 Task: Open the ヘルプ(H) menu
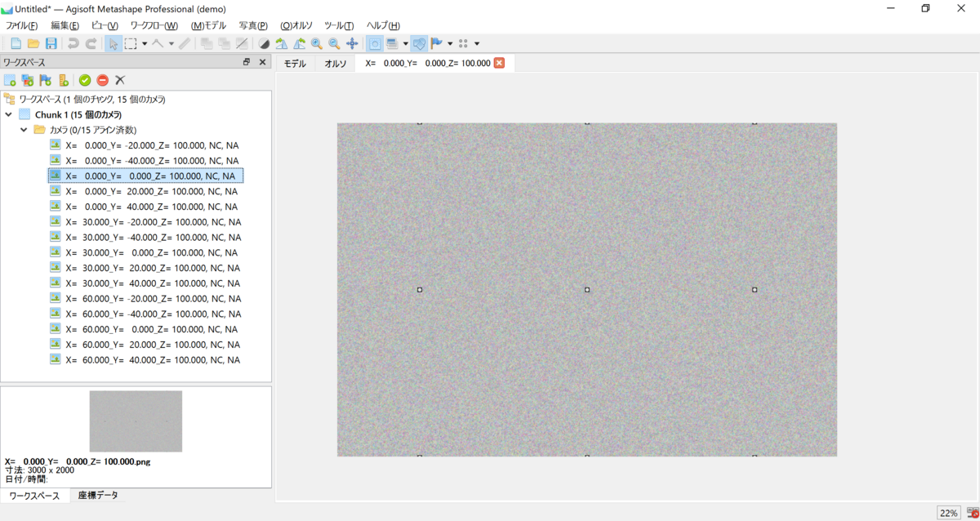coord(383,25)
